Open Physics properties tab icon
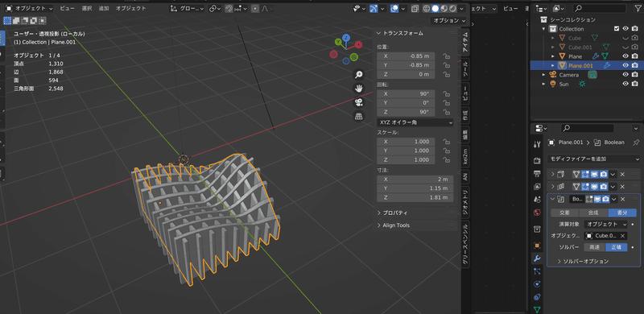 coord(537,284)
